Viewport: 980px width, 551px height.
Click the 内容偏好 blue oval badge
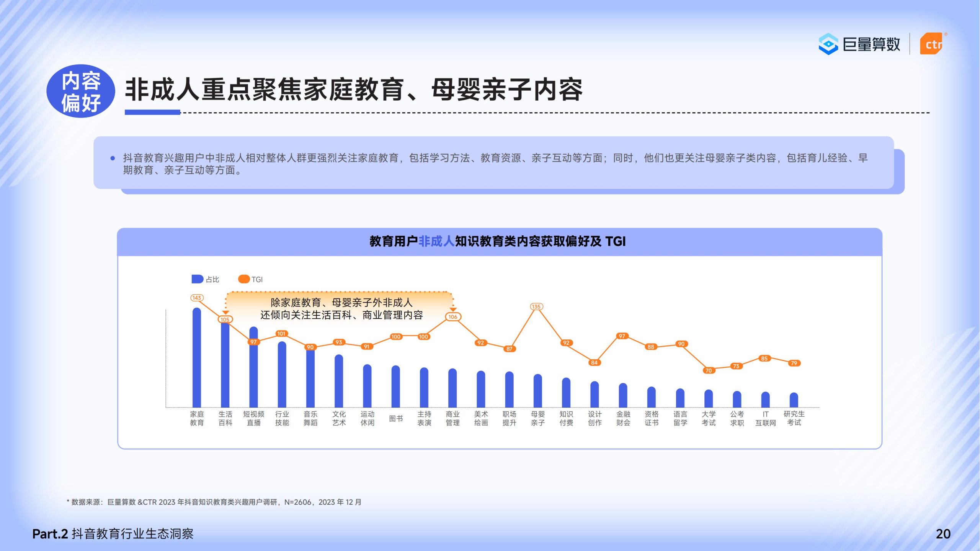click(81, 91)
